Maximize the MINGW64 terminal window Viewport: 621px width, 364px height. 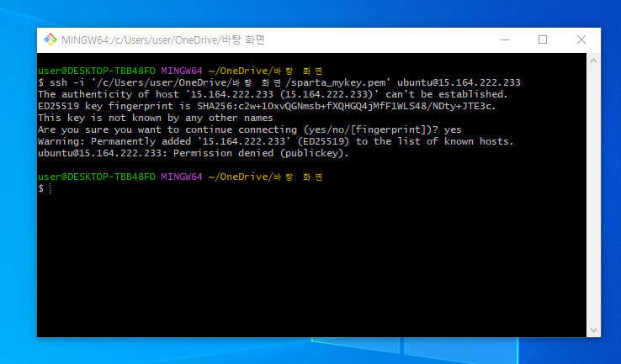point(543,40)
